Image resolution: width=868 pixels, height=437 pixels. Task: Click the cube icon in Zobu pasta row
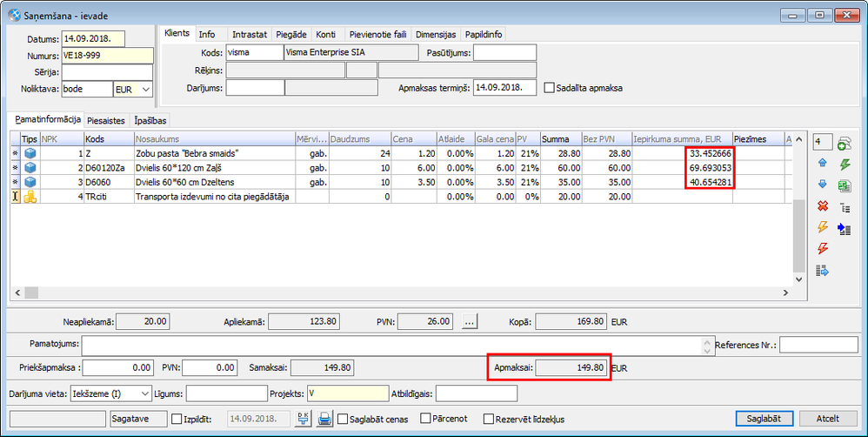pyautogui.click(x=30, y=153)
